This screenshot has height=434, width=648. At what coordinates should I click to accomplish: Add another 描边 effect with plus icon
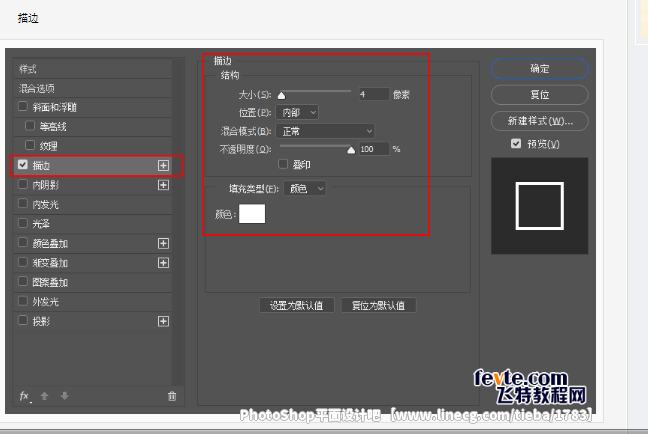coord(163,166)
